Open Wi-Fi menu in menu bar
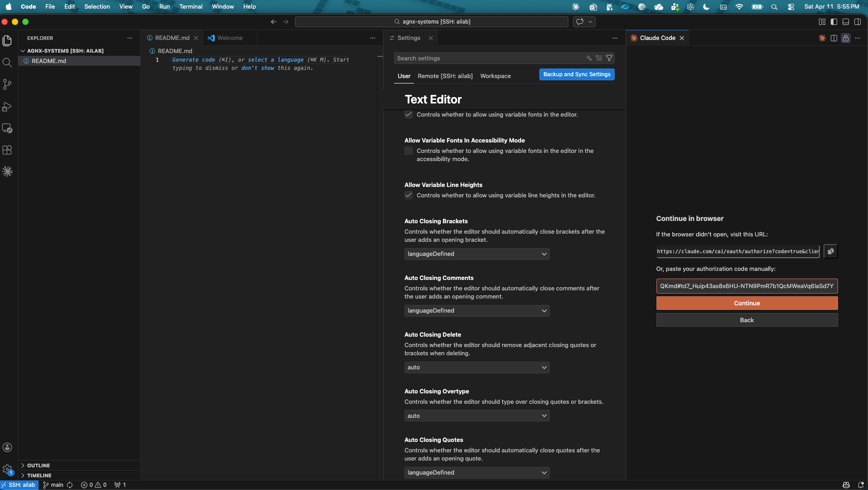The height and width of the screenshot is (490, 868). (x=740, y=7)
